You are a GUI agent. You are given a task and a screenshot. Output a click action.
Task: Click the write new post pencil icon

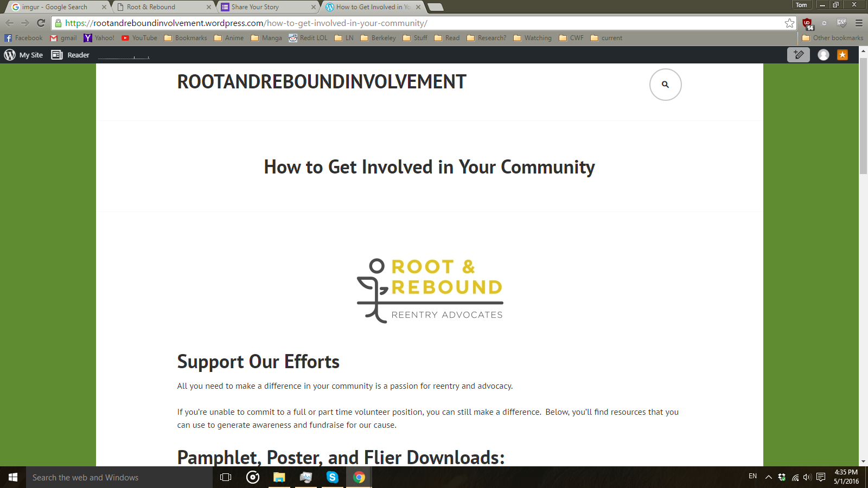pos(799,55)
